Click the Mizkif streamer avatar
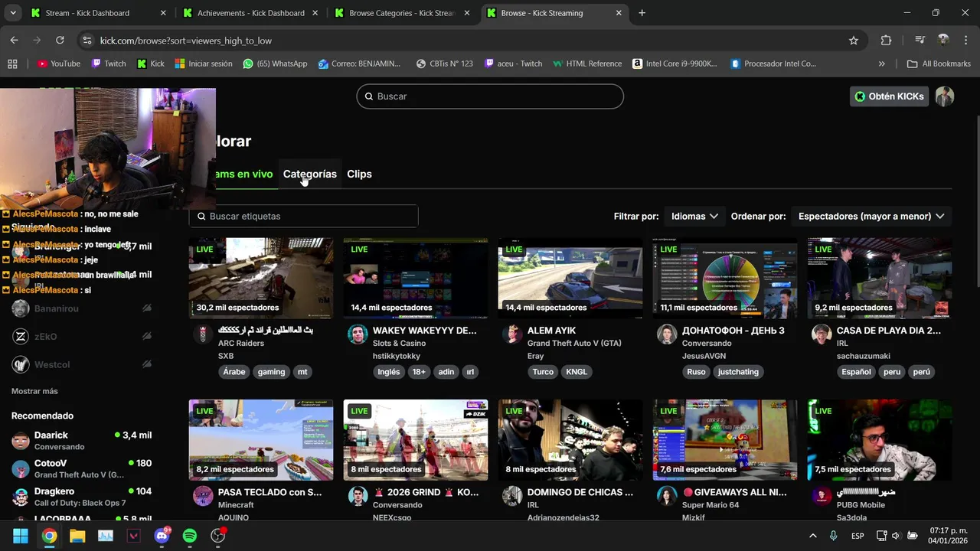 pyautogui.click(x=667, y=496)
